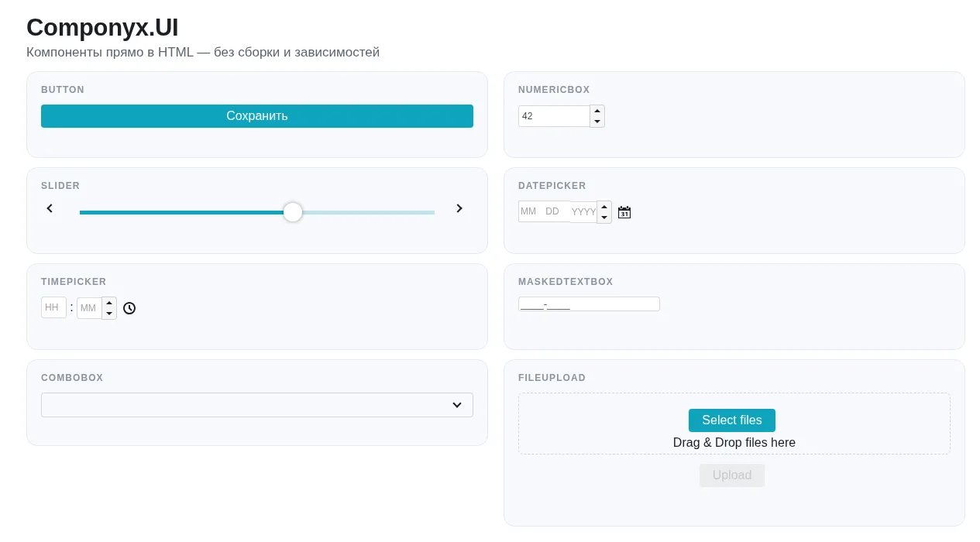
Task: Click the Componyx.UI page title
Action: (102, 27)
